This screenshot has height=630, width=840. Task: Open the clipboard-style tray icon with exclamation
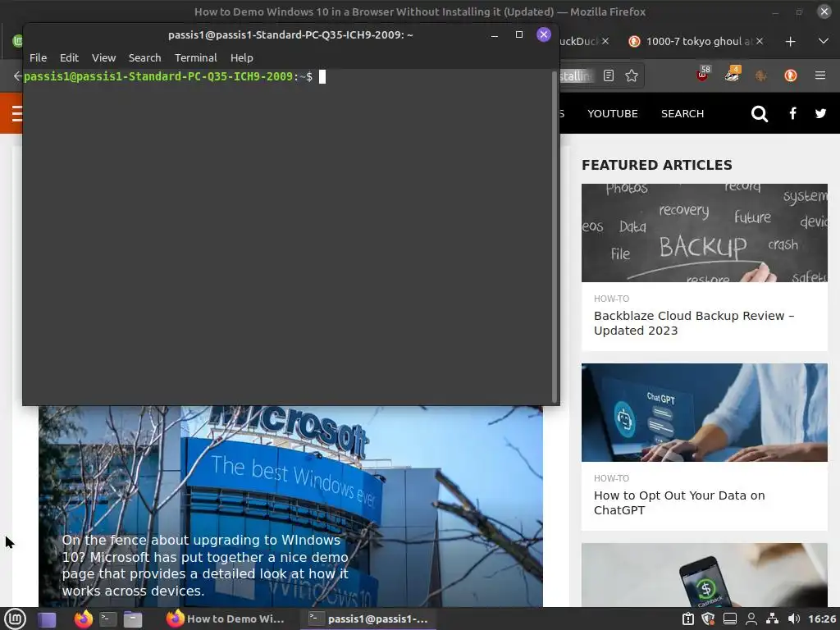688,619
